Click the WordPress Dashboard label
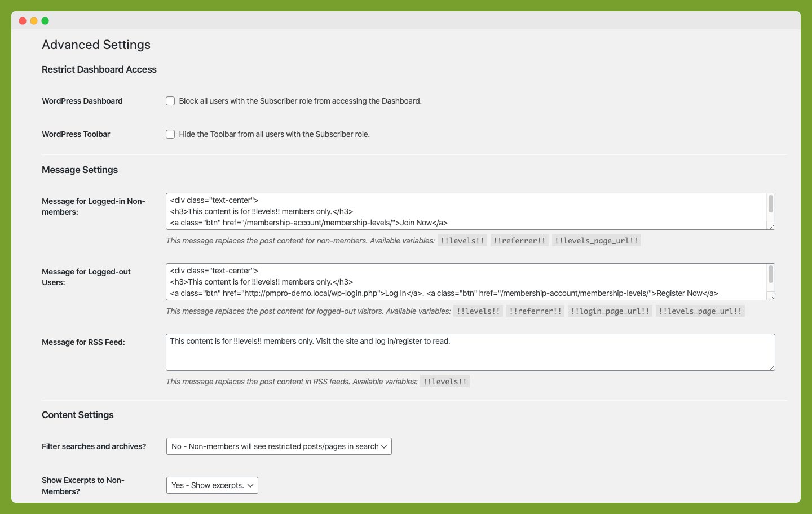This screenshot has width=812, height=514. (x=82, y=101)
